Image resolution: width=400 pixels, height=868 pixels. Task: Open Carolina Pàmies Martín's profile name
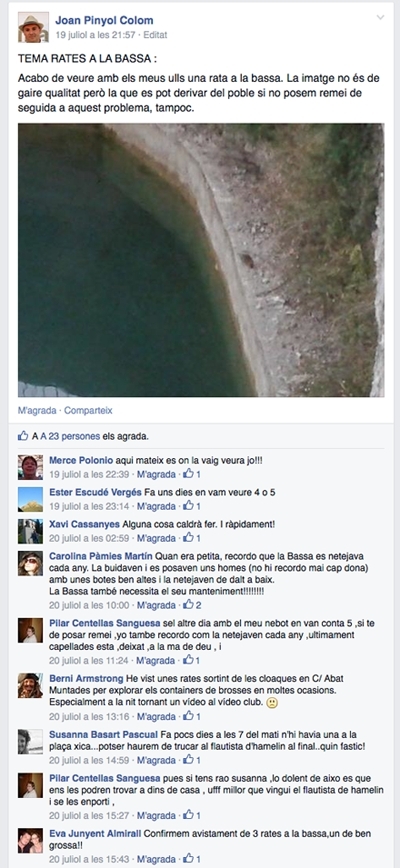(101, 556)
